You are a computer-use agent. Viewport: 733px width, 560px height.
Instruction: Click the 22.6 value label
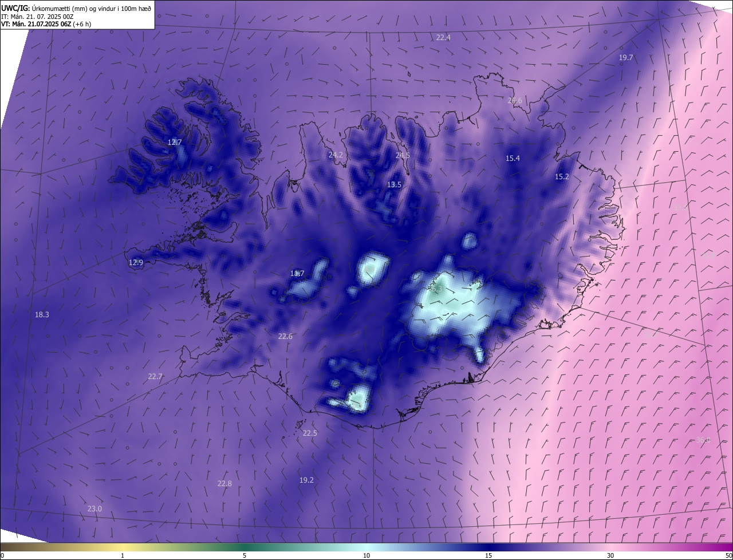point(285,336)
